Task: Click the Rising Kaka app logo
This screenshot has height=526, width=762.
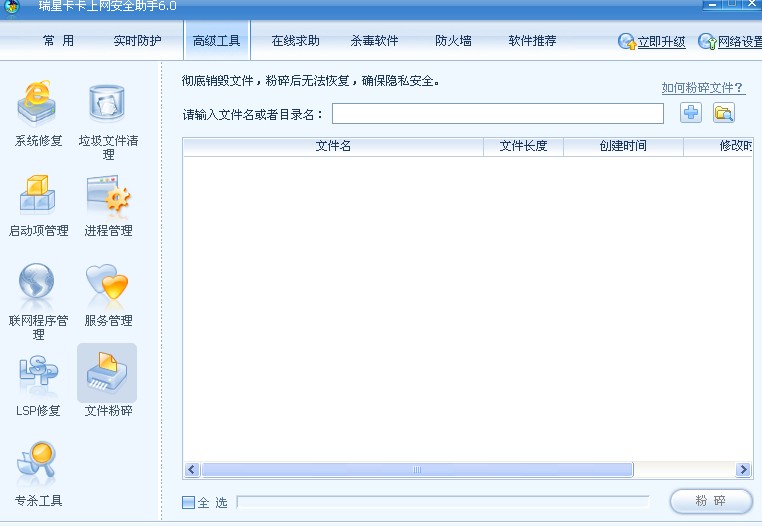Action: (x=12, y=7)
